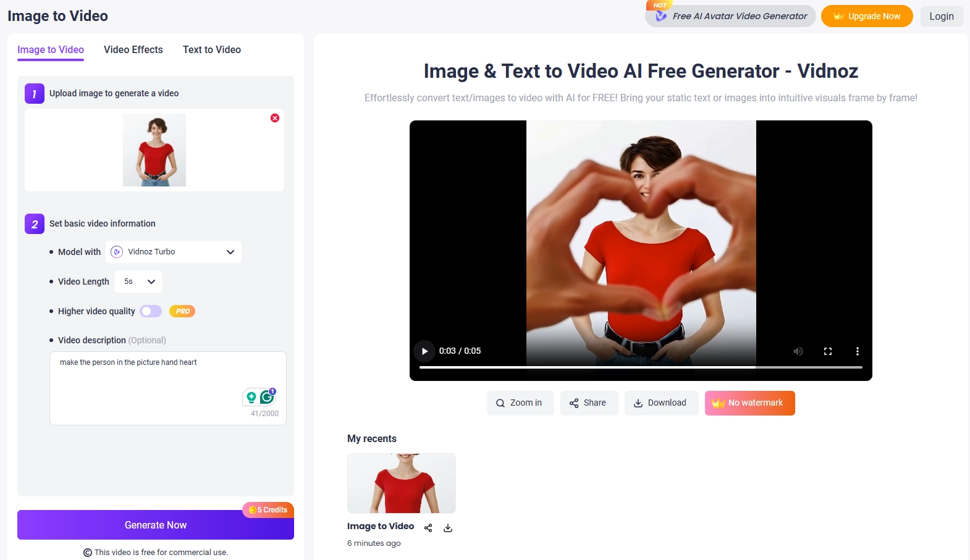Click the video description text field

coord(168,388)
